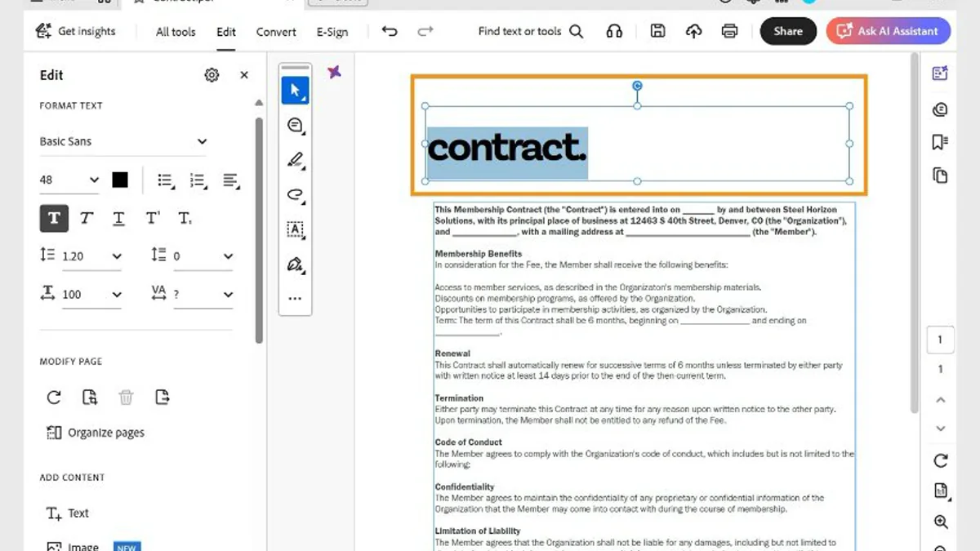Zoom in with the magnifier plus icon

coord(940,522)
